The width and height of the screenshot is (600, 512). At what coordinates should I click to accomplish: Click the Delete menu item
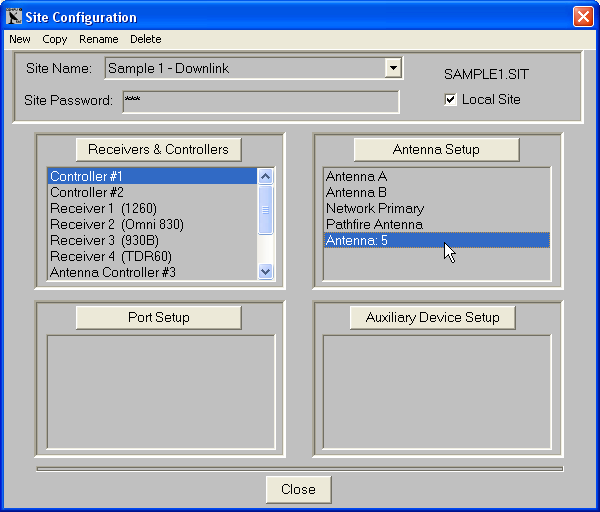[145, 39]
